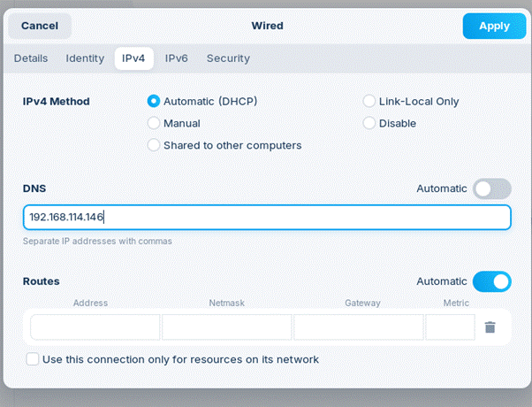Go to the IPv6 tab

click(x=177, y=58)
